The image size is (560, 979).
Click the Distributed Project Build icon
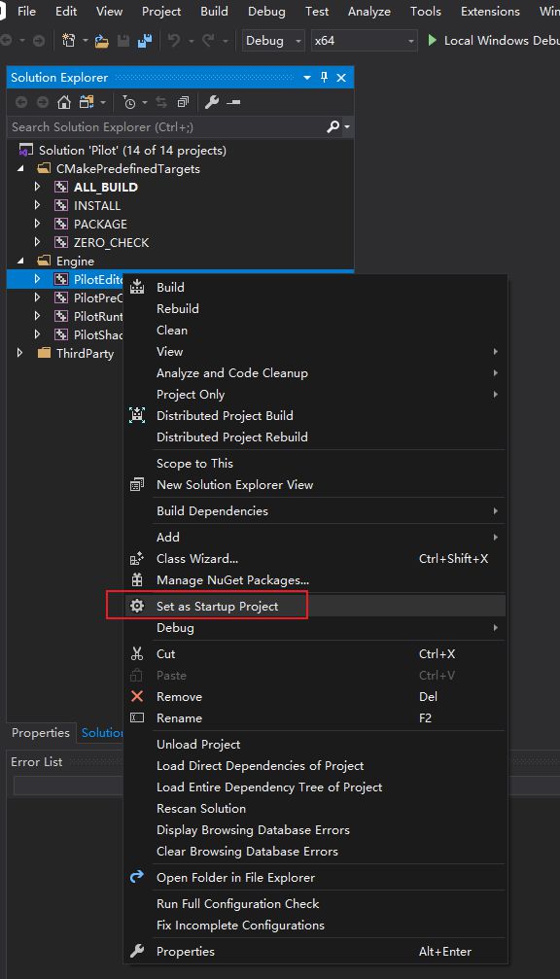[x=137, y=415]
